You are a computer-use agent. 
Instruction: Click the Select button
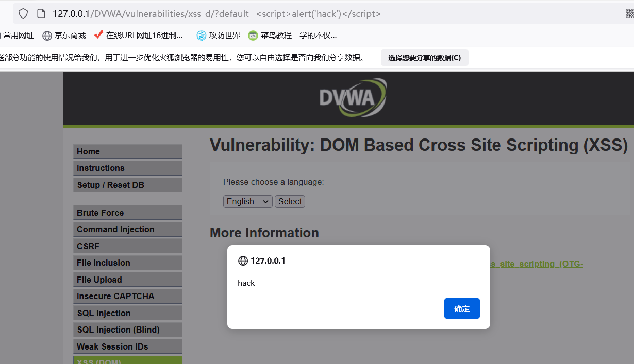point(290,201)
